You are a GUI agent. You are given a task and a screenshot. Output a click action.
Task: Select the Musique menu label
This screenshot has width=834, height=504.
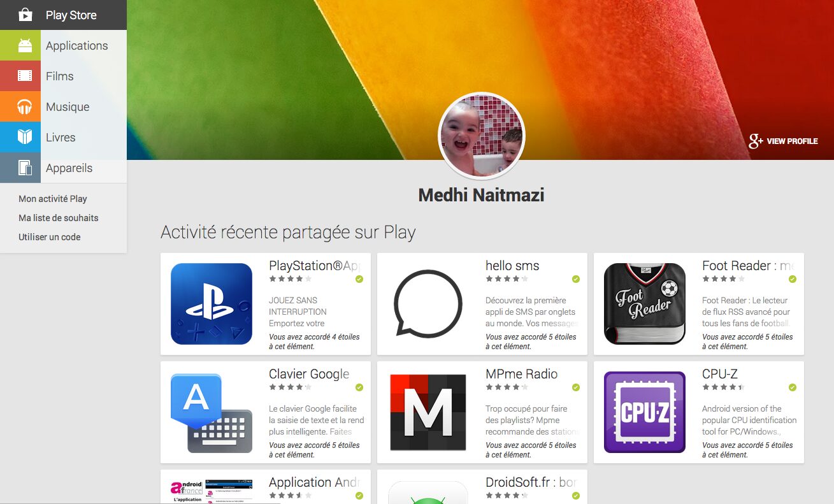[68, 107]
